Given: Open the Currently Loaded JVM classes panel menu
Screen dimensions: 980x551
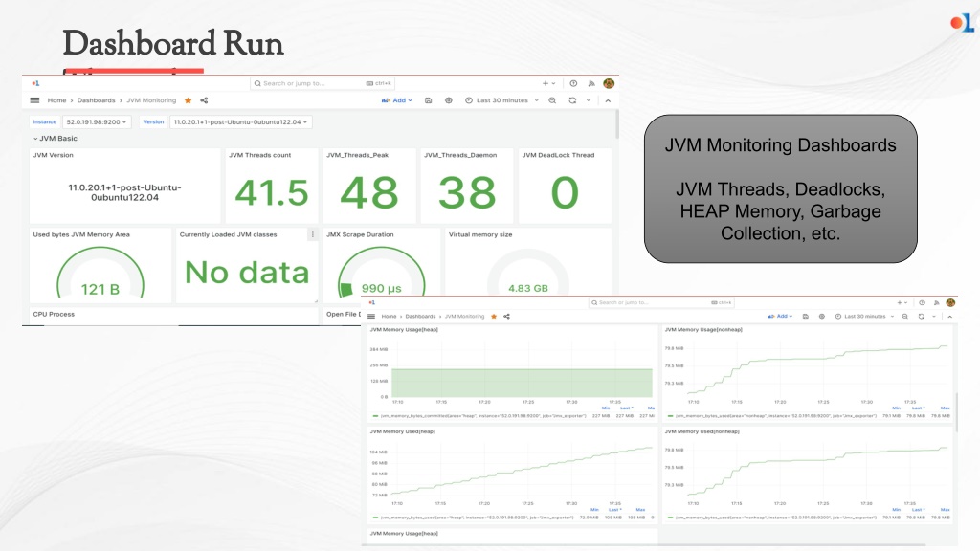Looking at the screenshot, I should (x=313, y=234).
